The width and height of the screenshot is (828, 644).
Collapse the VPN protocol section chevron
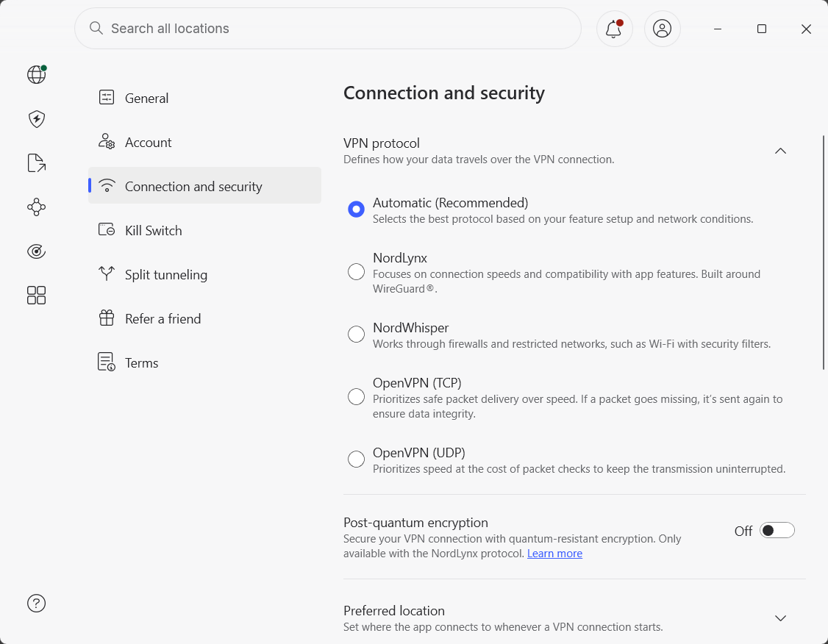(780, 151)
